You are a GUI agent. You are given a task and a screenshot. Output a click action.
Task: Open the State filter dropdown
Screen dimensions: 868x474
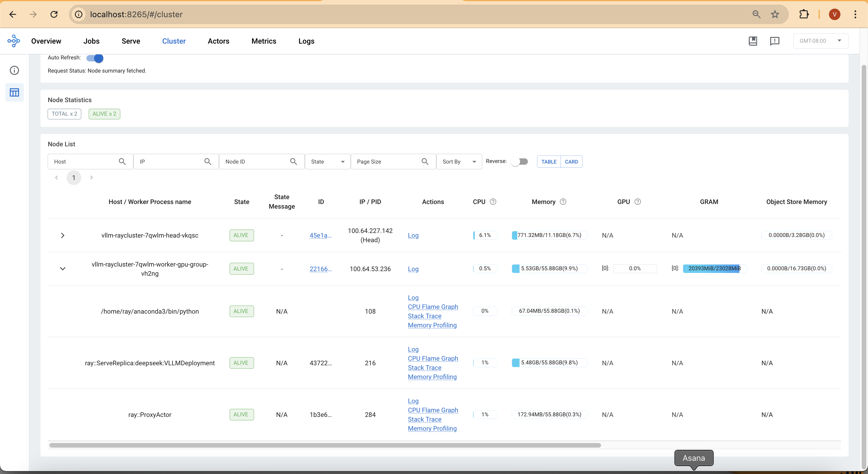[327, 162]
